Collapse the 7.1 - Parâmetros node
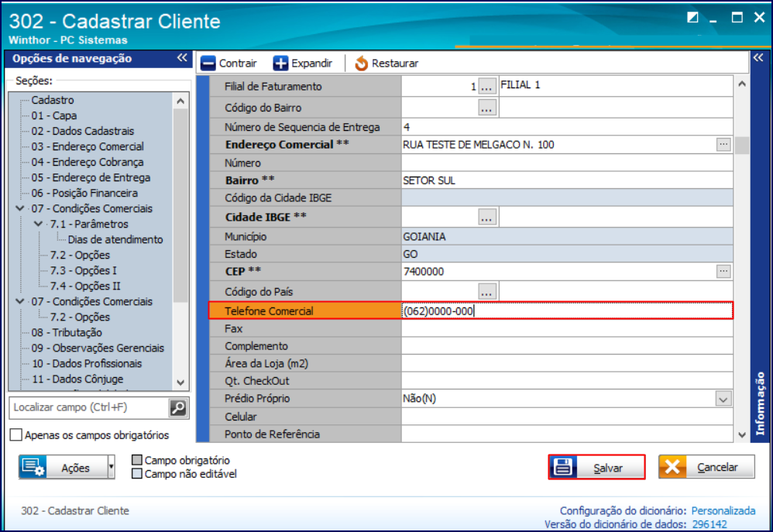The width and height of the screenshot is (773, 532). 38,224
